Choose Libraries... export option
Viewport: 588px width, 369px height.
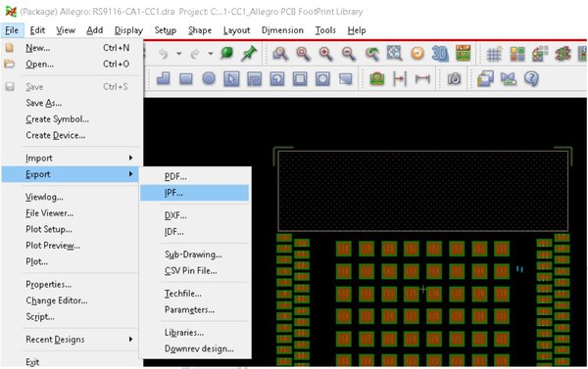pos(194,332)
